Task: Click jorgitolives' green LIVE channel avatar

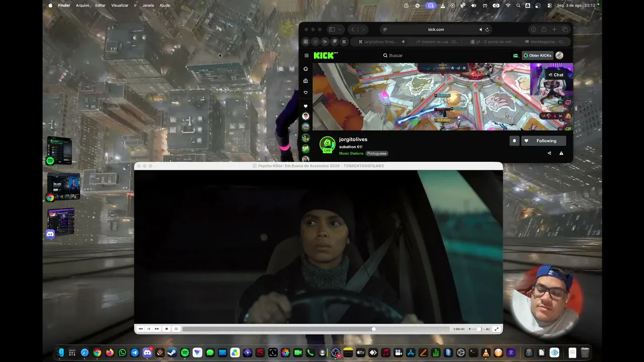Action: coord(328,144)
